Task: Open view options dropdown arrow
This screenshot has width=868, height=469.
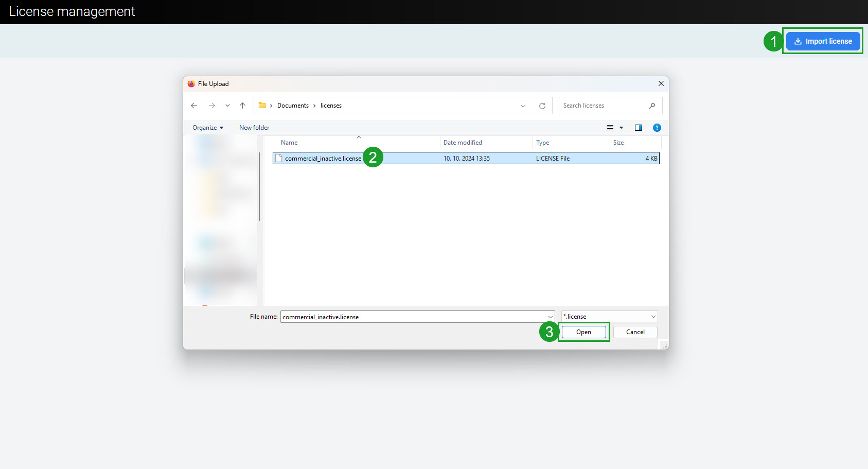Action: tap(621, 128)
